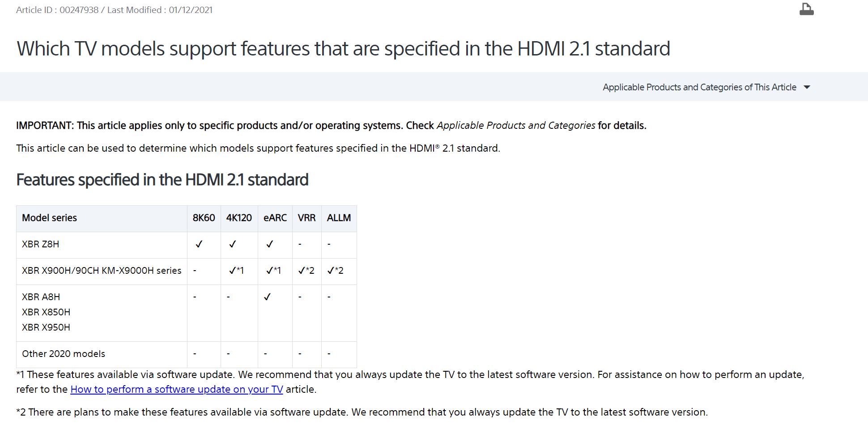Click XBR Z8H 8K60 checkmark
This screenshot has width=868, height=433.
coord(199,244)
